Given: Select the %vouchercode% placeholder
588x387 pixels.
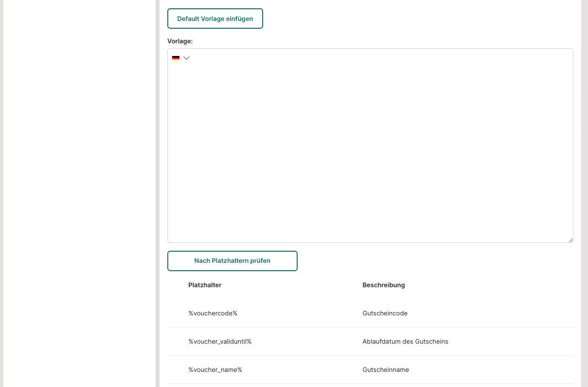Looking at the screenshot, I should coord(213,313).
